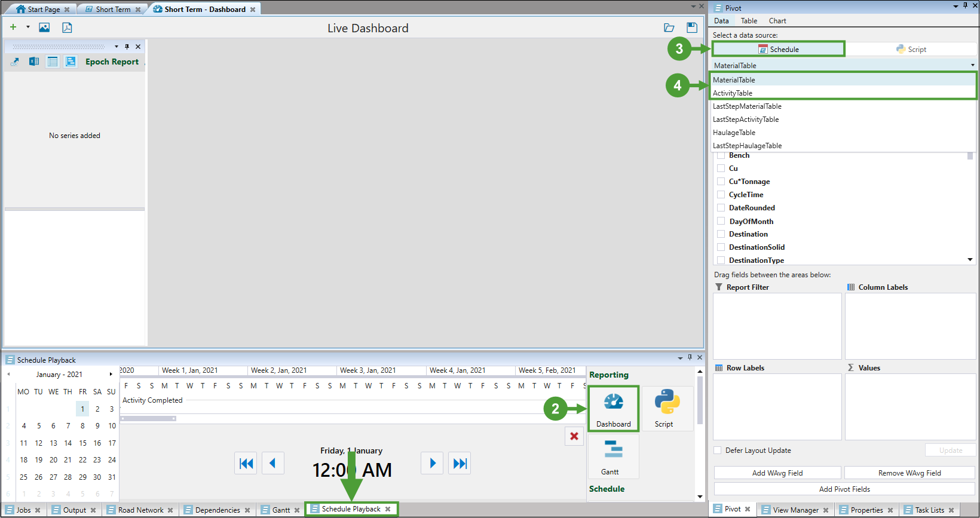Viewport: 980px width, 518px height.
Task: Open the Dashboard reporting icon
Action: 613,409
